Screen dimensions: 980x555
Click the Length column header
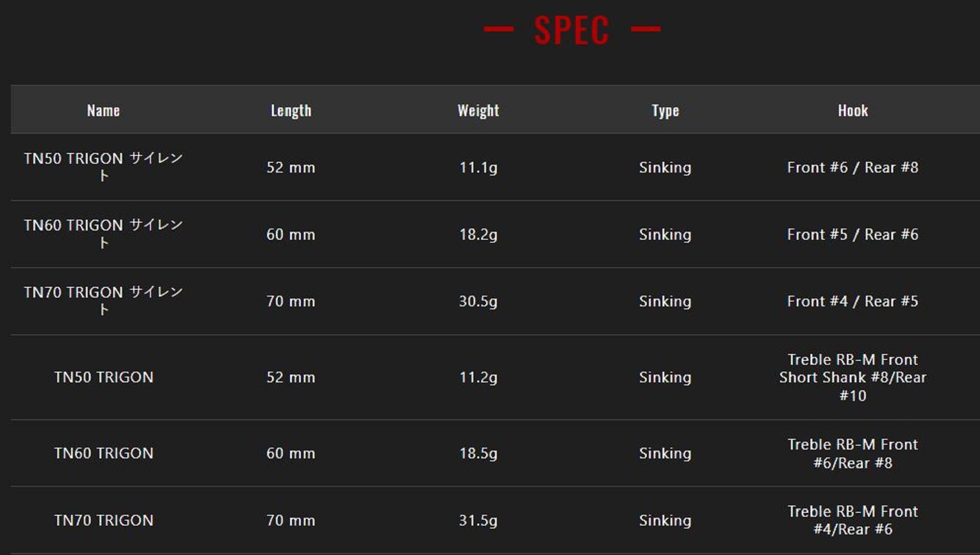pyautogui.click(x=291, y=111)
